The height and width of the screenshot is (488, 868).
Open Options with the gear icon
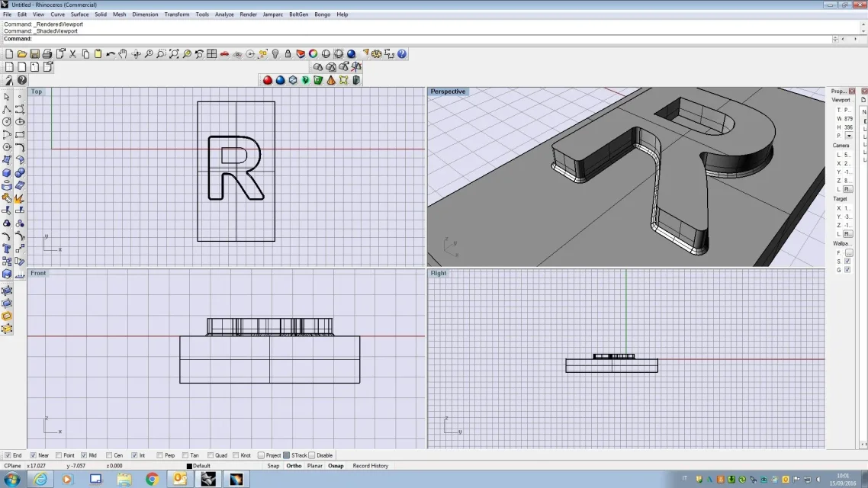click(377, 53)
